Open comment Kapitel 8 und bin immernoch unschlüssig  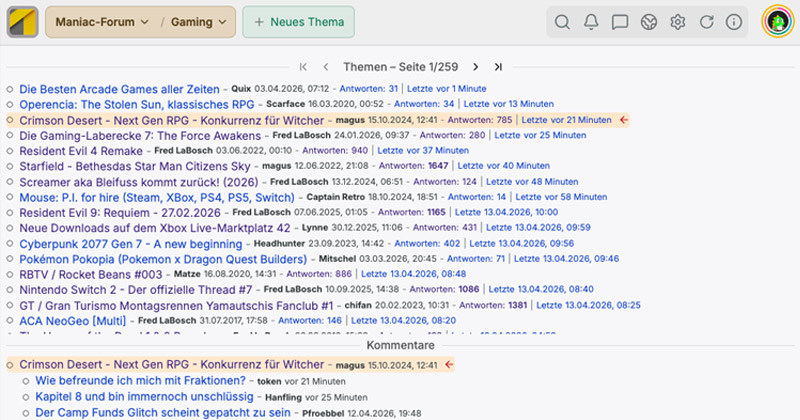click(144, 397)
